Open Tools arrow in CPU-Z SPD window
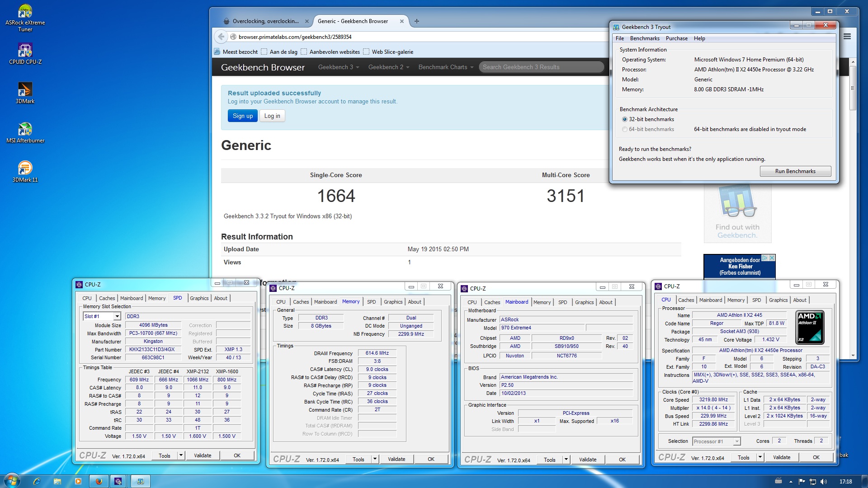 click(181, 455)
